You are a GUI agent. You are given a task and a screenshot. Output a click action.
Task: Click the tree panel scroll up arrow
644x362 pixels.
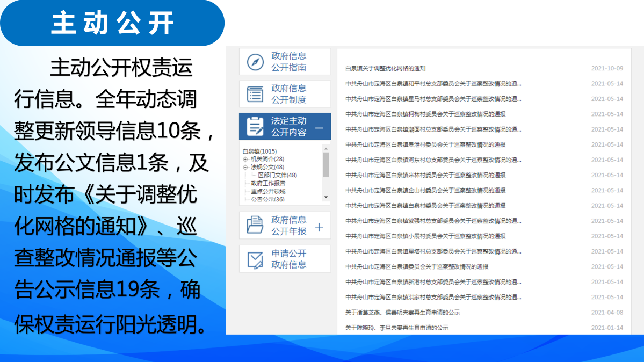(x=325, y=148)
